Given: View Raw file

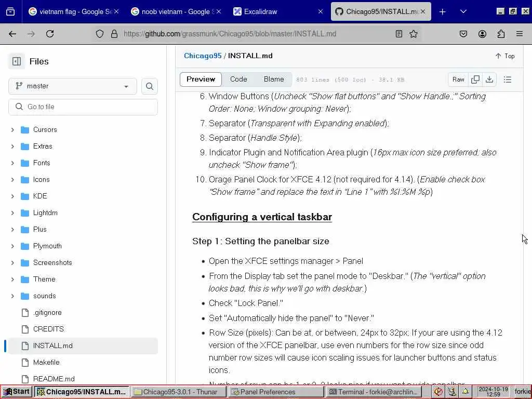Looking at the screenshot, I should pos(458,79).
